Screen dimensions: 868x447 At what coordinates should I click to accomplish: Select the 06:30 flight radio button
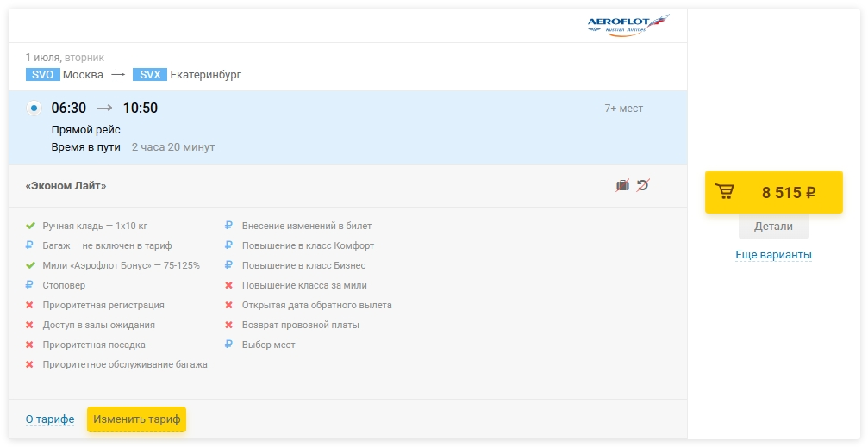click(x=34, y=109)
